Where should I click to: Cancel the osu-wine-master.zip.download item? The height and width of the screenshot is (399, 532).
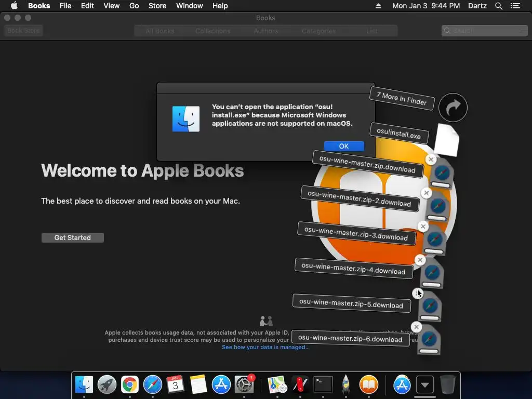point(431,159)
